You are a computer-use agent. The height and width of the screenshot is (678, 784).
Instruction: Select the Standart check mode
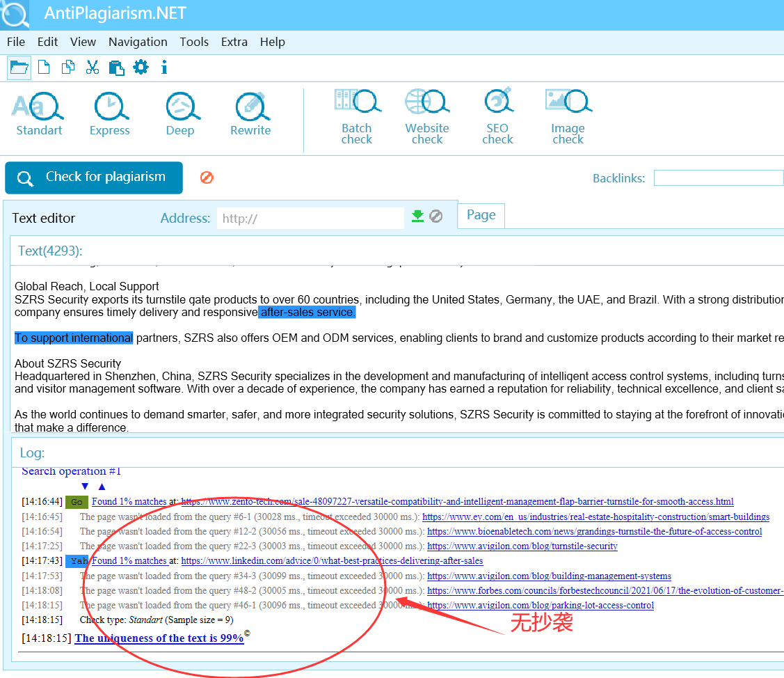39,115
